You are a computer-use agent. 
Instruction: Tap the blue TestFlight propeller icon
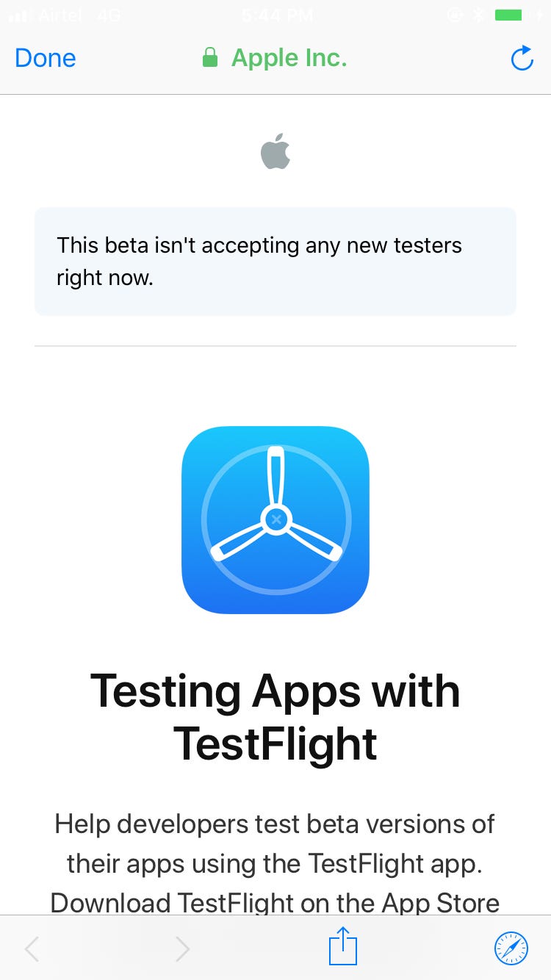275,520
